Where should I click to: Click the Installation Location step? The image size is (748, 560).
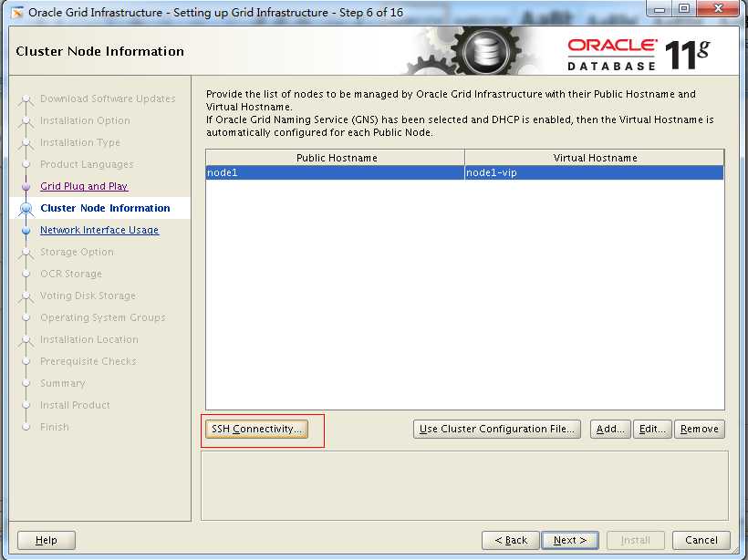[89, 339]
